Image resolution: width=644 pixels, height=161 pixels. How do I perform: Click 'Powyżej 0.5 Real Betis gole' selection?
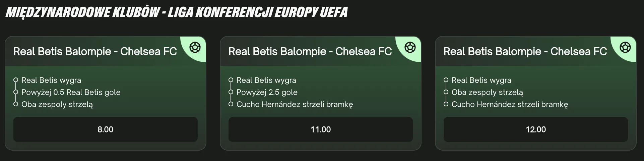[71, 92]
